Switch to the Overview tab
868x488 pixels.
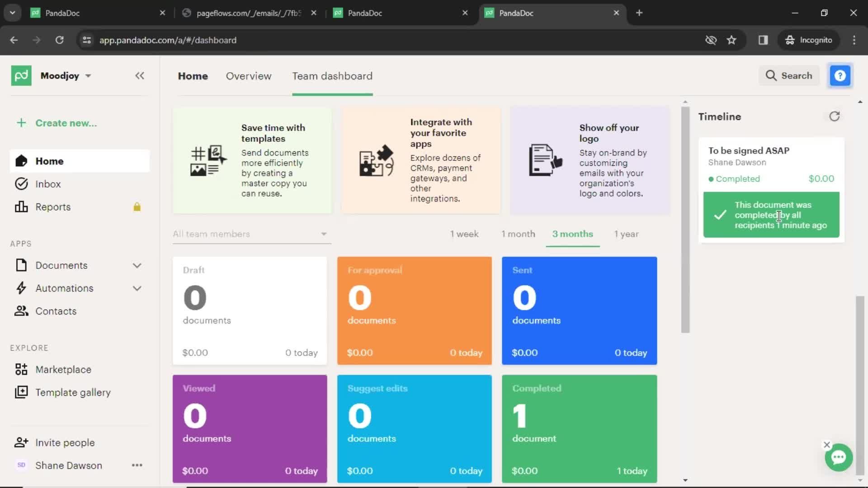pyautogui.click(x=249, y=76)
